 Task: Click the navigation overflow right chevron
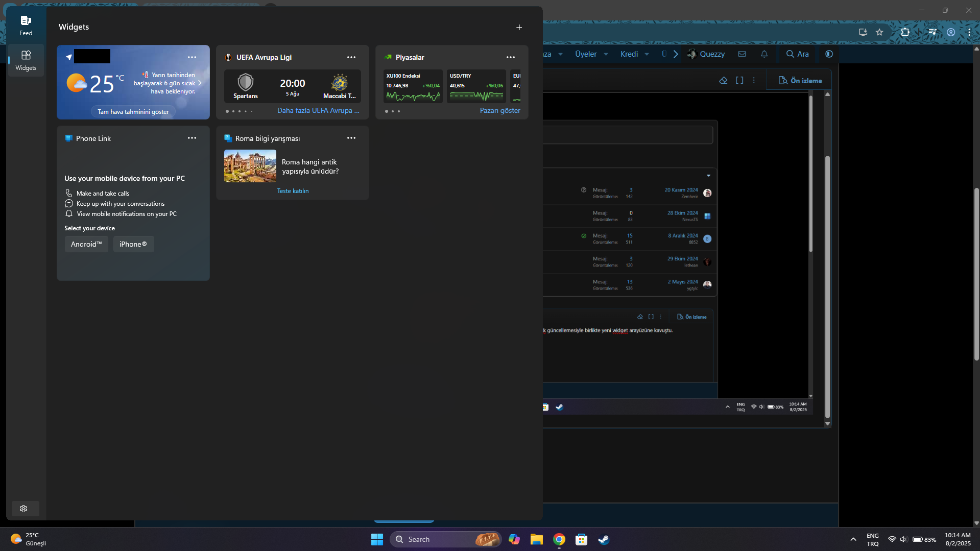tap(676, 54)
